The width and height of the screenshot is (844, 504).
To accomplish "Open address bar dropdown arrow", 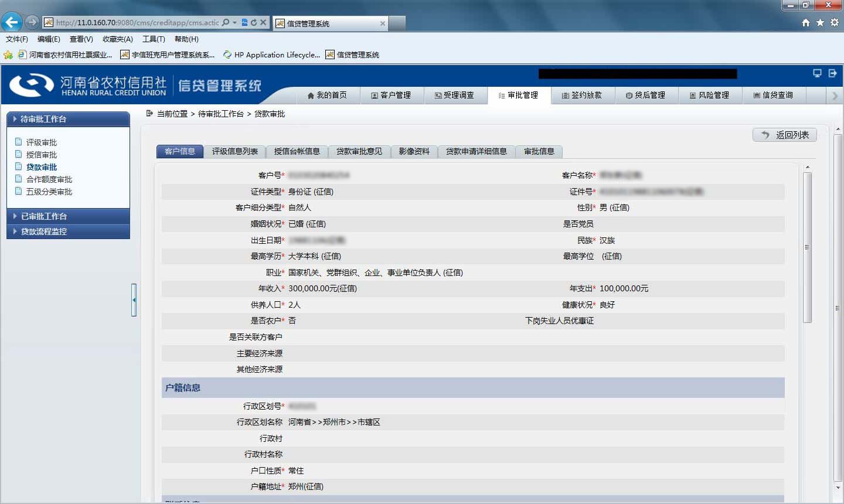I will [x=235, y=23].
